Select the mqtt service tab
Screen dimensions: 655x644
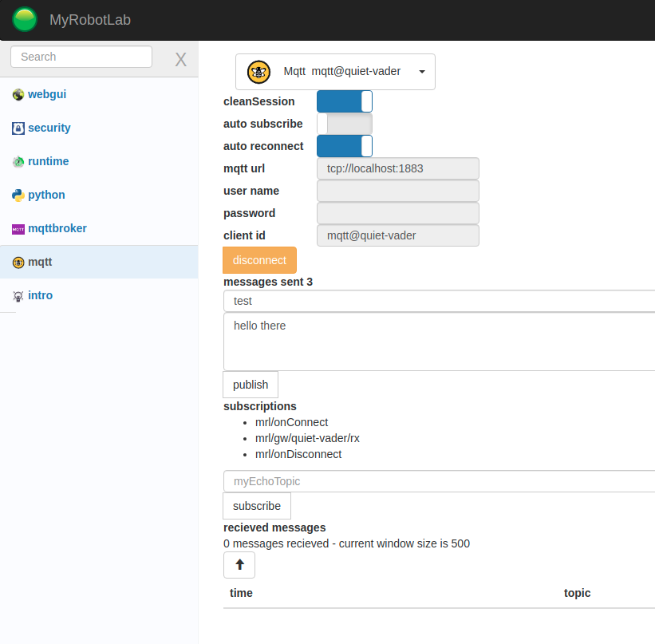pyautogui.click(x=99, y=262)
